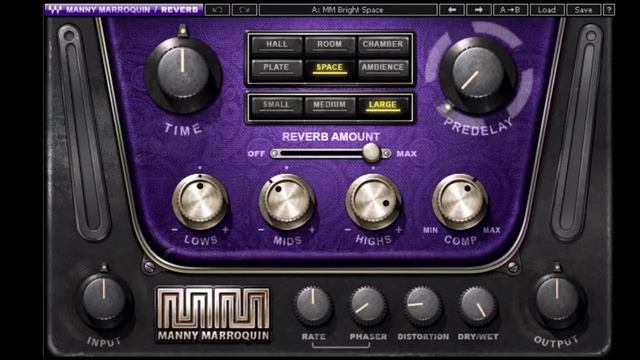Viewport: 640px width, 360px height.
Task: Click the OFF end of Reverb Amount
Action: pos(256,154)
